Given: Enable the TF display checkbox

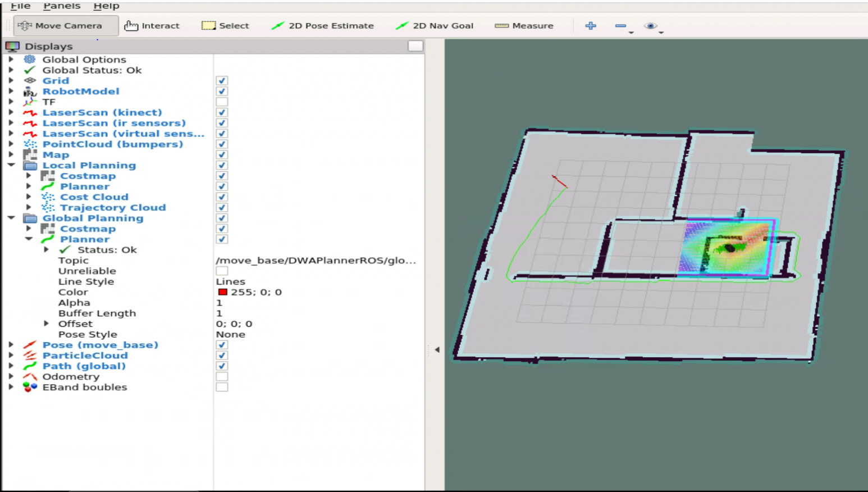Looking at the screenshot, I should tap(222, 102).
